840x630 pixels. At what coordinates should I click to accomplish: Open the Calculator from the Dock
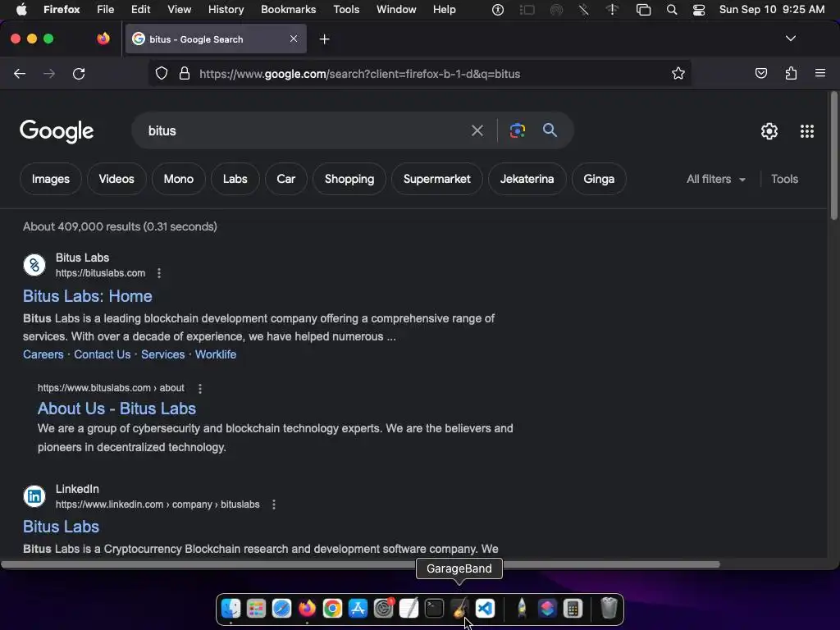coord(573,609)
